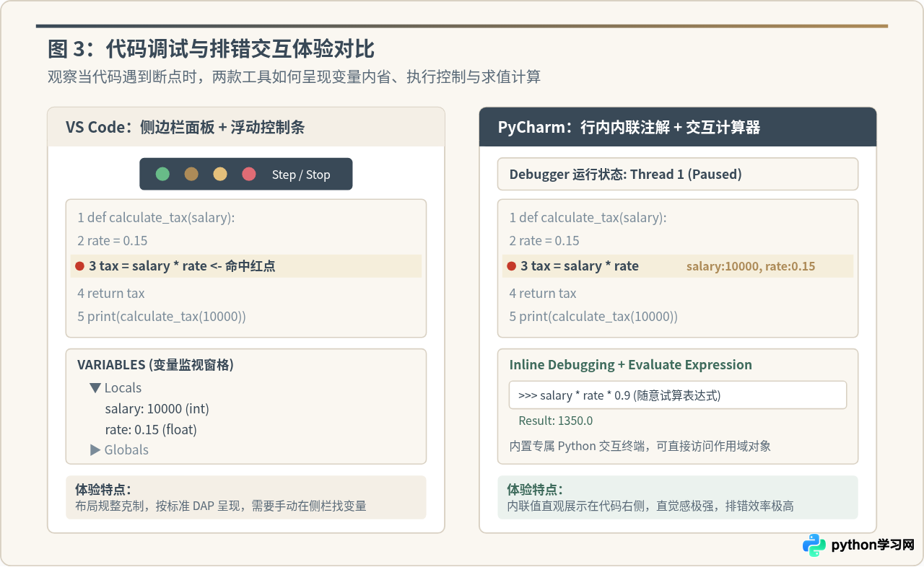Click line 4 'return tax' in PyCharm panel
The image size is (924, 567).
[x=543, y=293]
